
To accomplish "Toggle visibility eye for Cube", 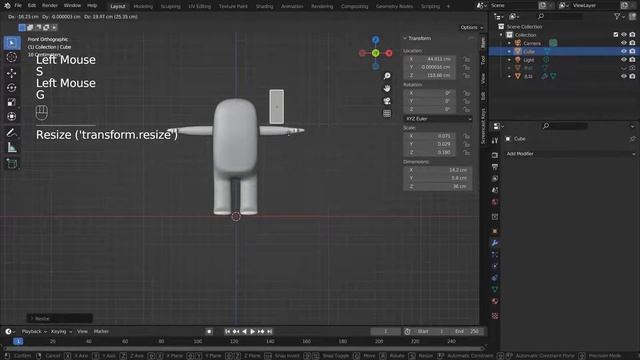I will (x=624, y=51).
